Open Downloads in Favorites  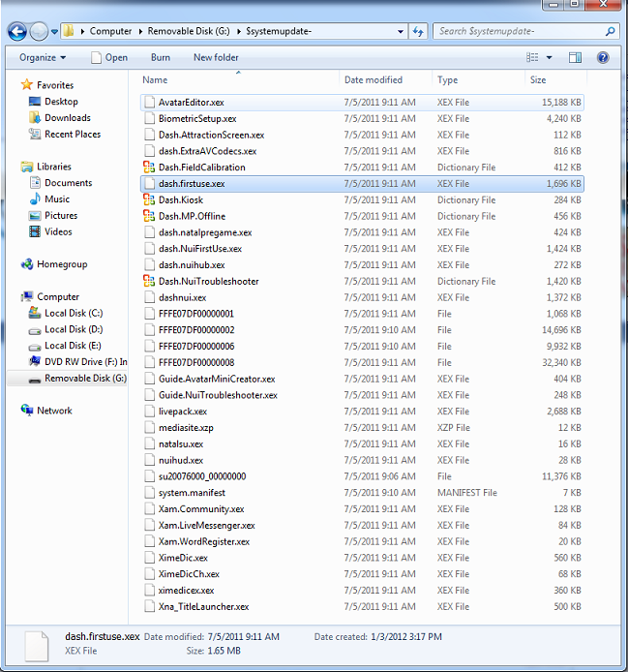(x=67, y=118)
